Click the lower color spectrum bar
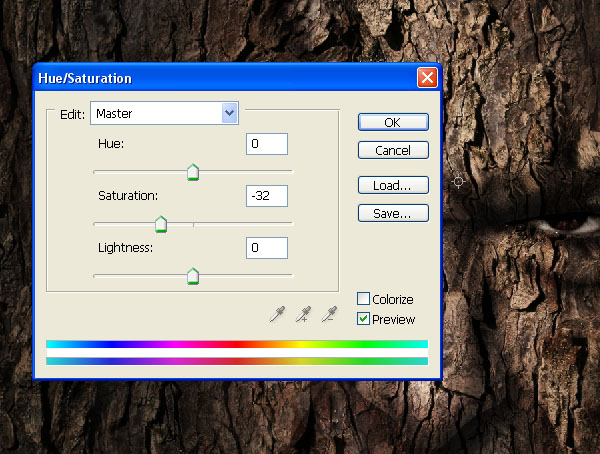 click(237, 361)
